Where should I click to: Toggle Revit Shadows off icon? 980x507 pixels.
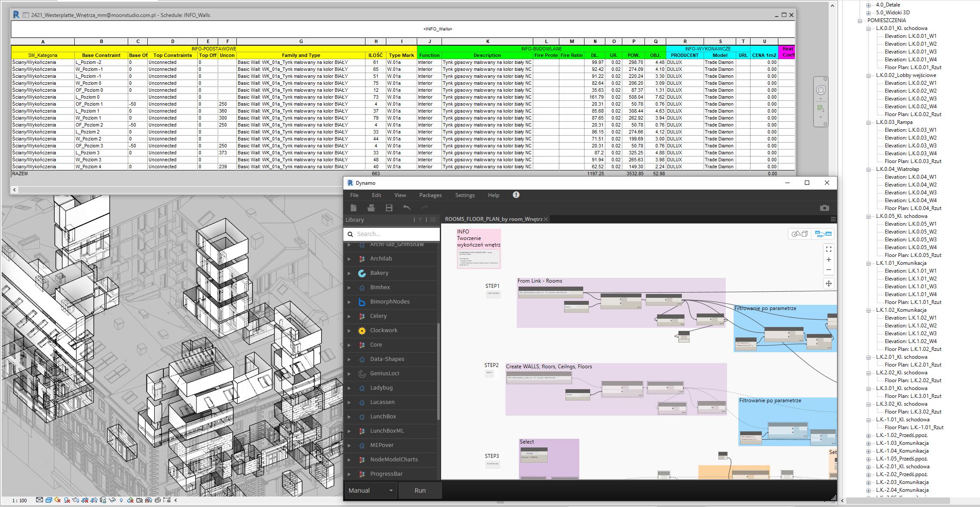pyautogui.click(x=67, y=500)
